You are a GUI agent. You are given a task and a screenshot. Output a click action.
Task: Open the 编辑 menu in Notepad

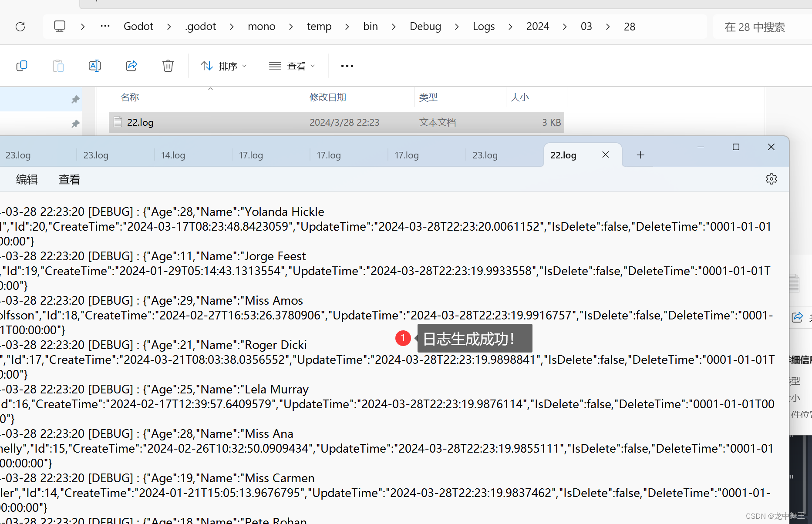27,179
